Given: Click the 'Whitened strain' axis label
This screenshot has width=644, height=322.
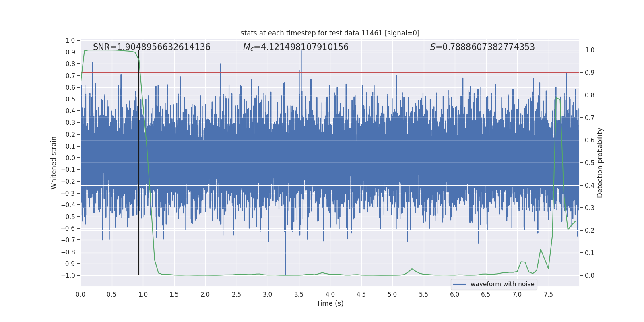Looking at the screenshot, I should [54, 163].
